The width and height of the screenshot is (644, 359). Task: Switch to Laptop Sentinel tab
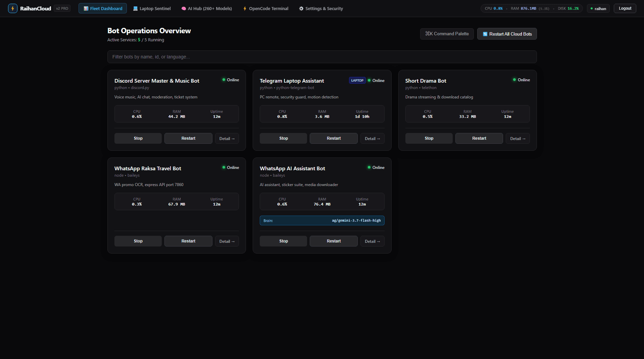tap(152, 8)
